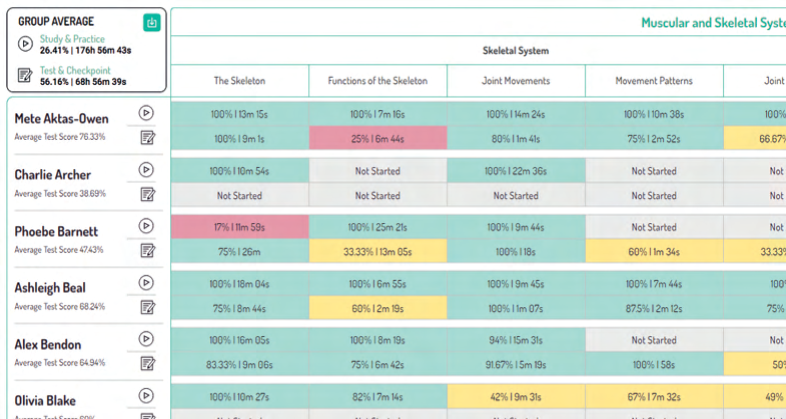This screenshot has height=419, width=786.
Task: Select The Skeleton column header
Action: point(240,81)
